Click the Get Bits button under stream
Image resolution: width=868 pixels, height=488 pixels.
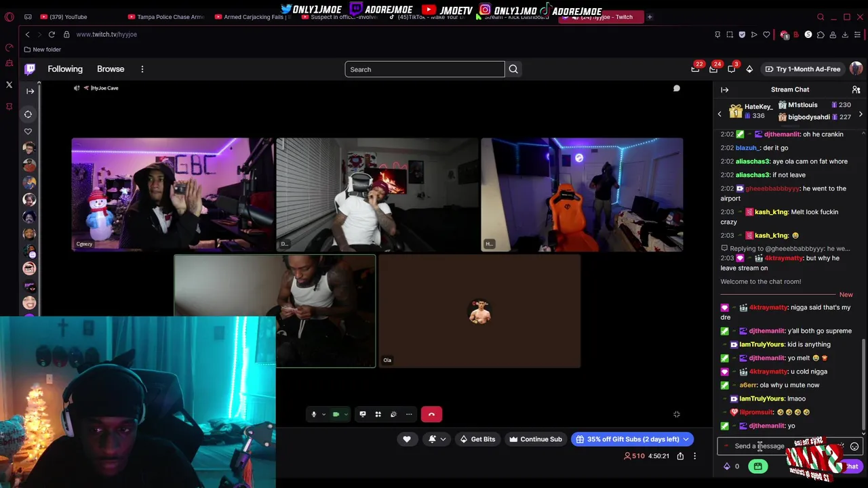477,439
